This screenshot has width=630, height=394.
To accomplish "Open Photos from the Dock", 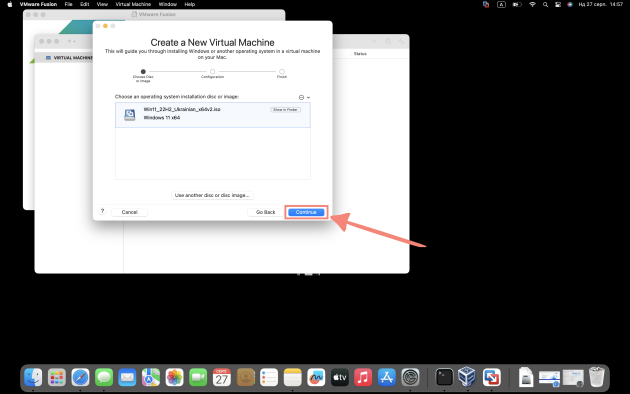I will (x=175, y=378).
